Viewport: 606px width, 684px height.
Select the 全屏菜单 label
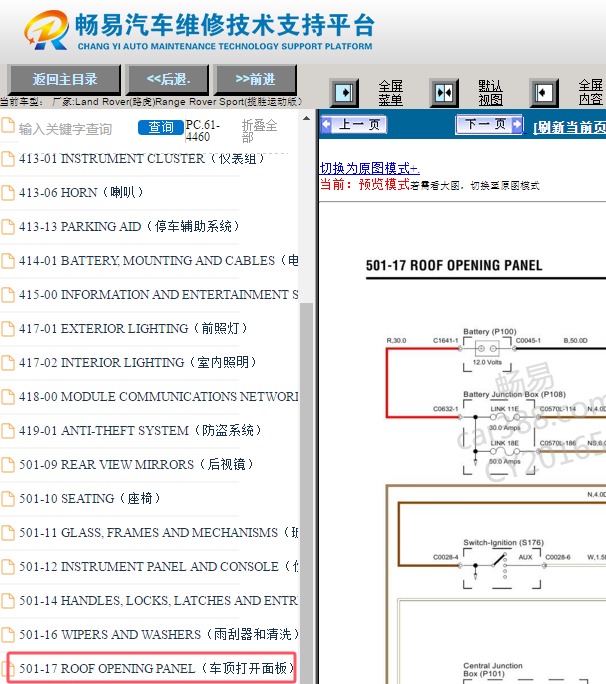coord(390,92)
